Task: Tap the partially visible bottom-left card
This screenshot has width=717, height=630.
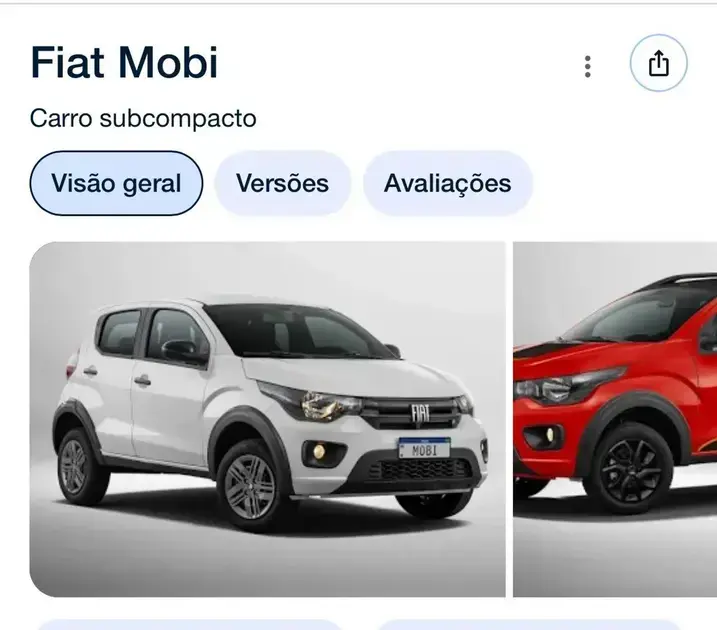Action: coord(190,625)
